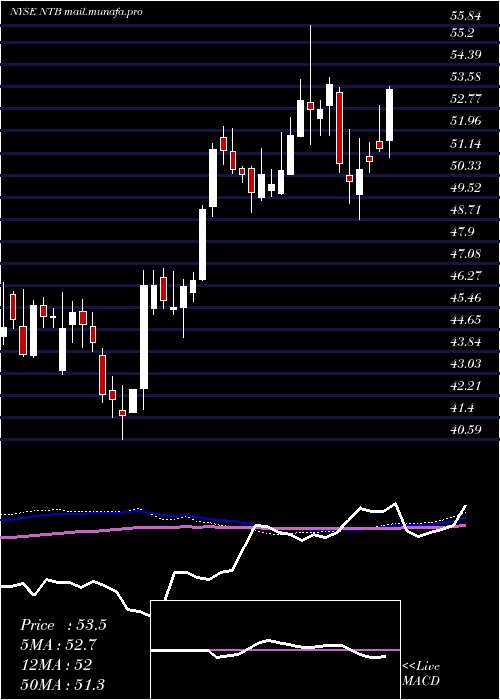
Task: Click the 54.39 price axis label
Action: (x=466, y=55)
